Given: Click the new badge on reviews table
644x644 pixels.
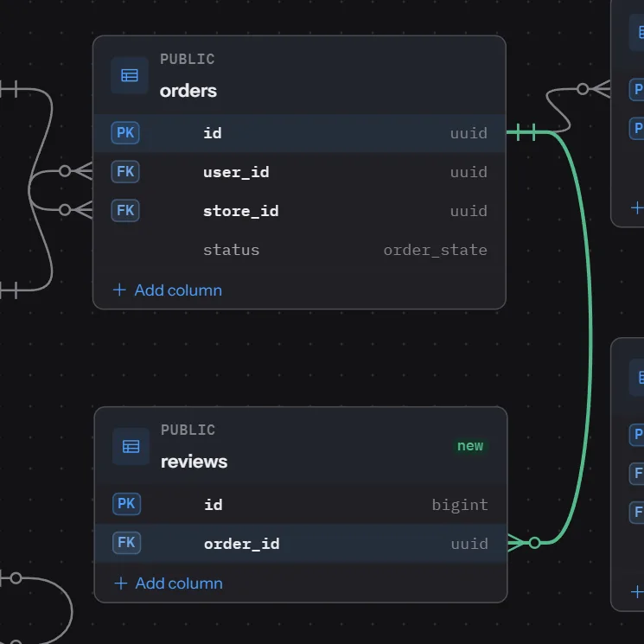Looking at the screenshot, I should [x=470, y=446].
